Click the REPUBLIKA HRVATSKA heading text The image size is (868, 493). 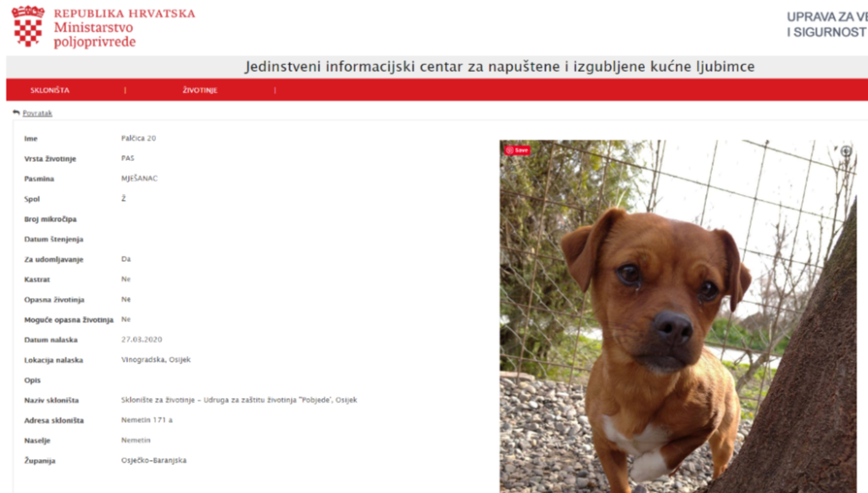coord(125,14)
